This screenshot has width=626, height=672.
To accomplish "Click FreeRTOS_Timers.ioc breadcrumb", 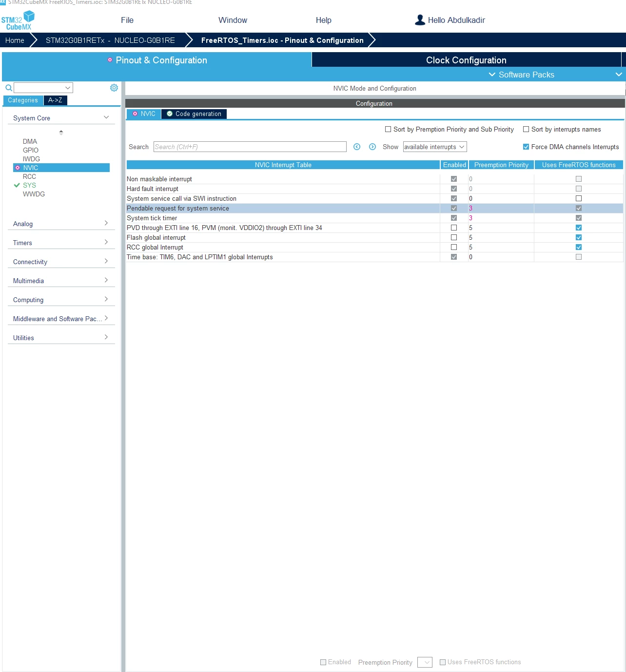I will [282, 40].
